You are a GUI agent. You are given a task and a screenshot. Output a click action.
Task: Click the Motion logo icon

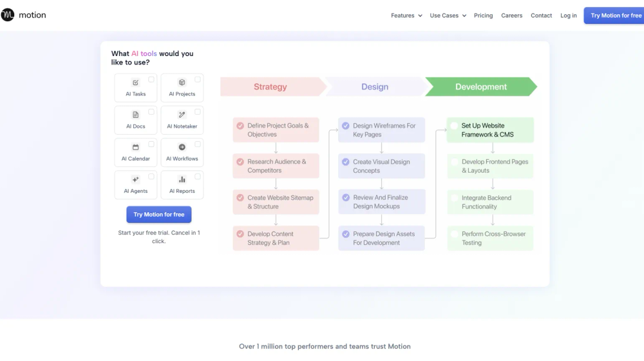[7, 15]
